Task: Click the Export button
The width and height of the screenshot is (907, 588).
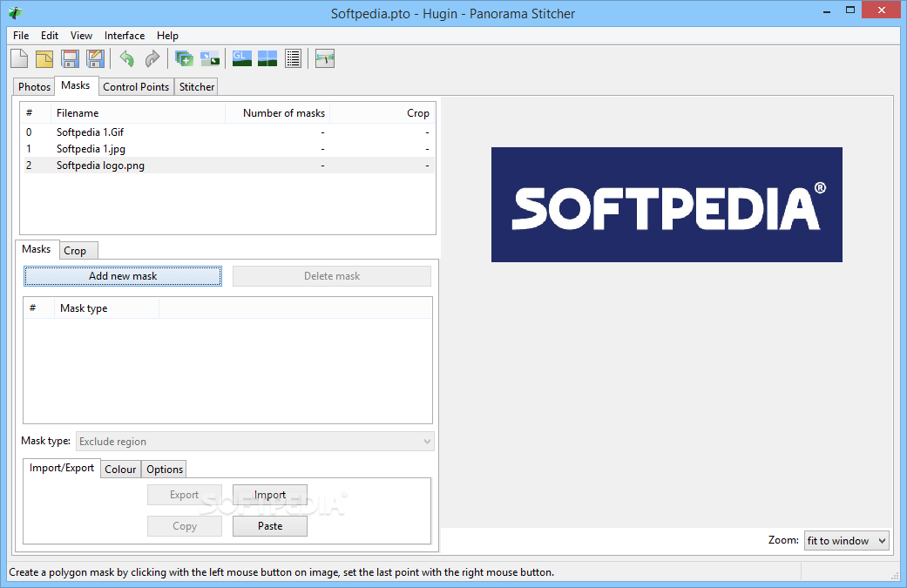Action: 185,495
